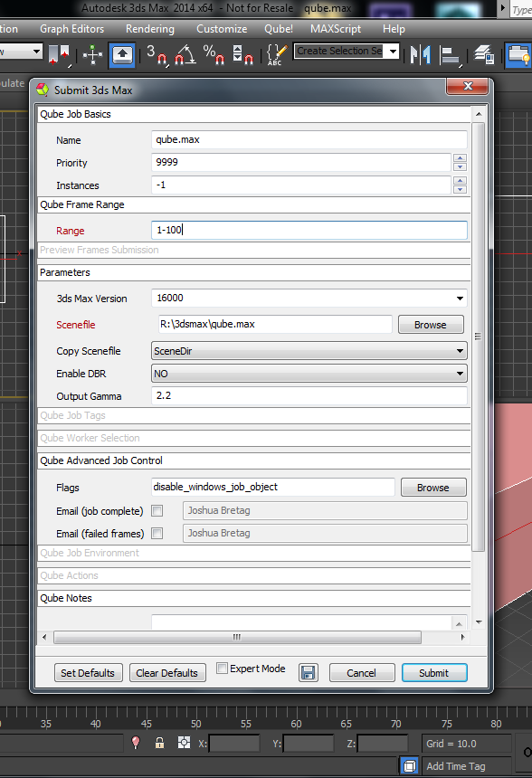Enable Email (job complete) checkbox
The image size is (532, 778).
pos(157,510)
